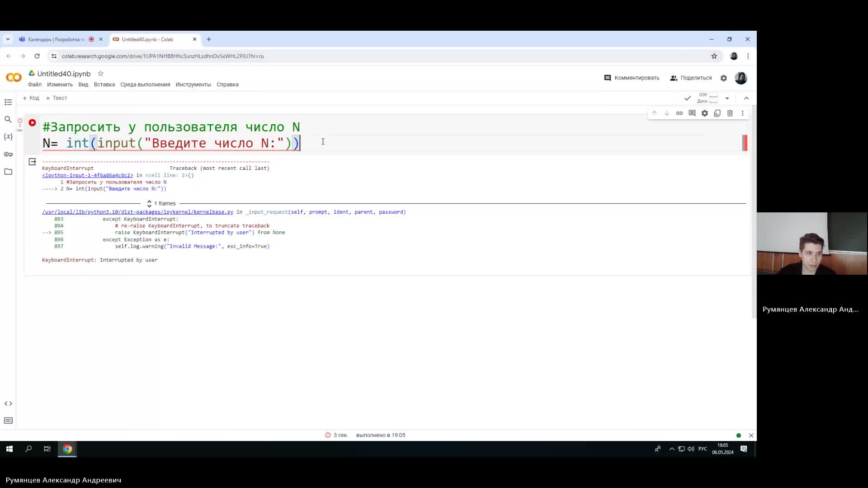Click the browser address bar URL

pos(163,56)
